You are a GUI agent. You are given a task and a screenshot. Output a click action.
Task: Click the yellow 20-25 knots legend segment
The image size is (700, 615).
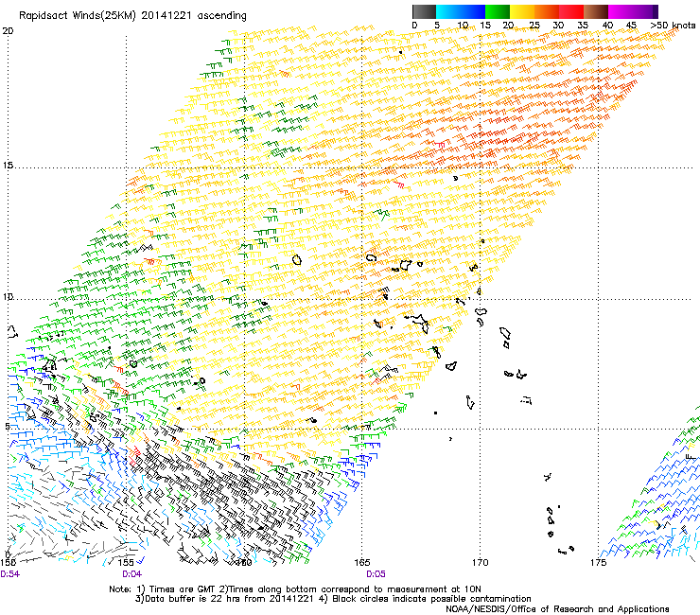[x=522, y=11]
